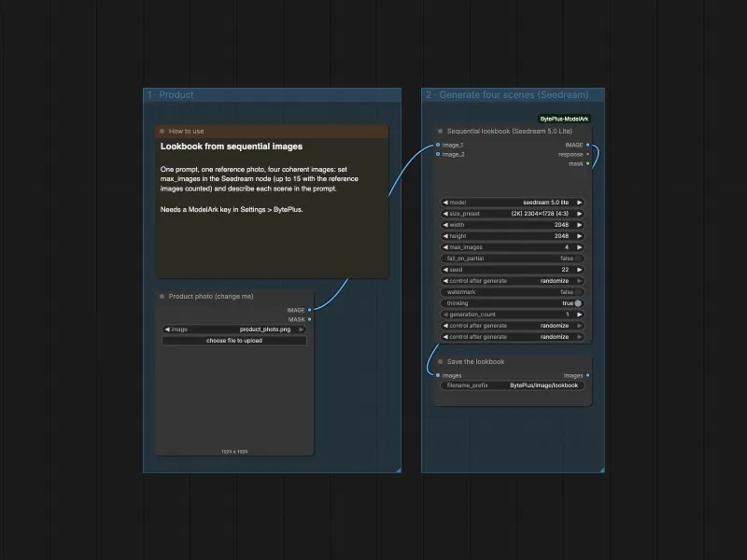Edit the filename_prefix field
The width and height of the screenshot is (747, 560).
point(512,385)
